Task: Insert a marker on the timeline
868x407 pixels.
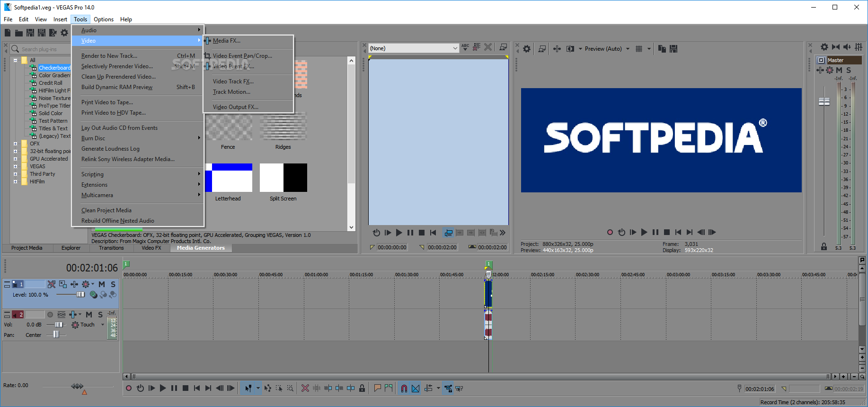Action: pyautogui.click(x=377, y=388)
